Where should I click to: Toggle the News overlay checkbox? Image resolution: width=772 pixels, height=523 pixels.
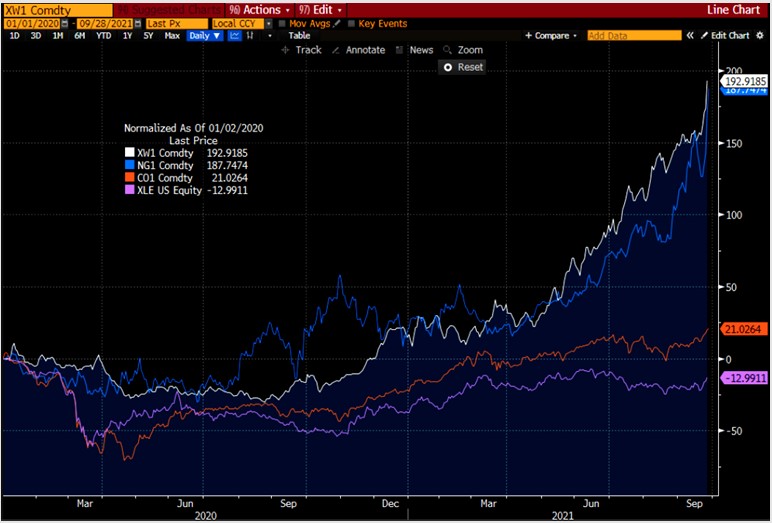(x=400, y=49)
